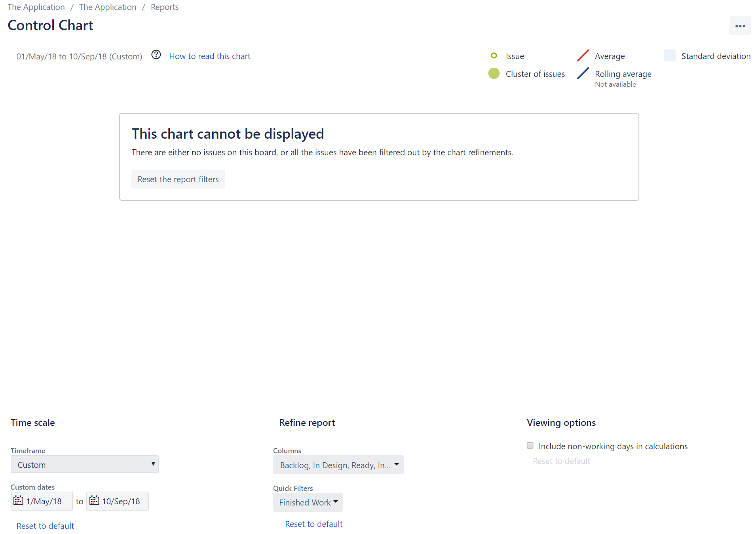This screenshot has height=534, width=756.
Task: Click the 1/May/18 start date field
Action: [42, 501]
